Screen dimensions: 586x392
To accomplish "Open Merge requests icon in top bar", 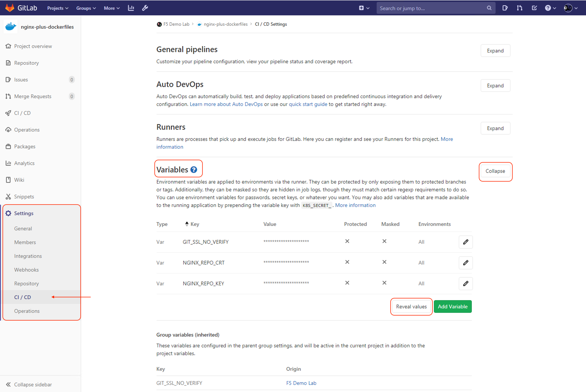I will tap(519, 8).
